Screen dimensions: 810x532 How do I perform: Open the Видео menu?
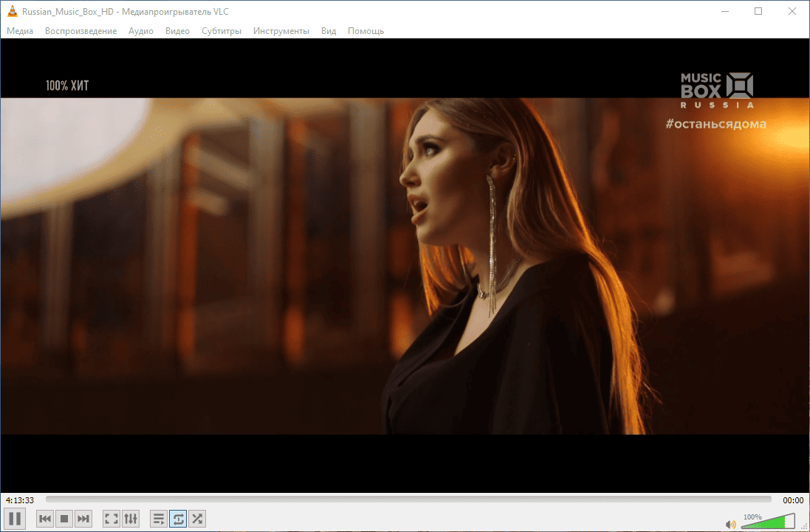(177, 31)
